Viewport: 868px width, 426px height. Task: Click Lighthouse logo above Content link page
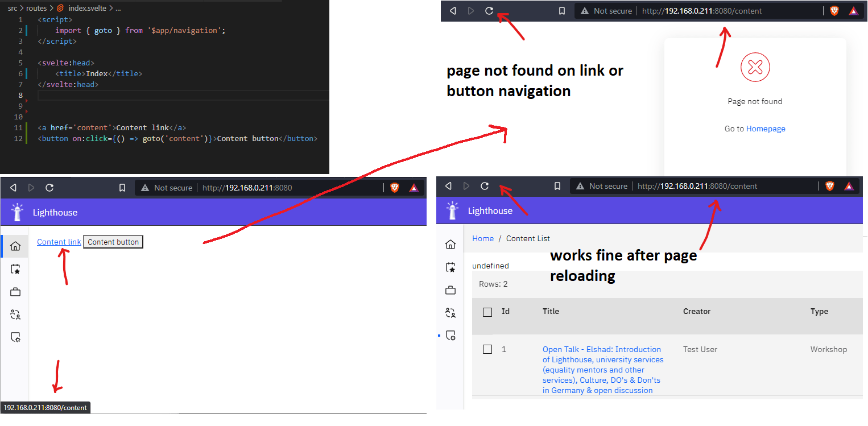[17, 212]
